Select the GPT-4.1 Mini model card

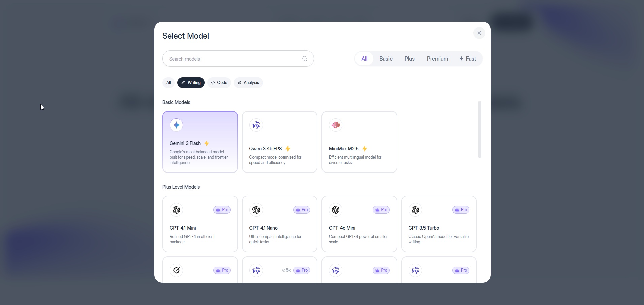(x=200, y=224)
